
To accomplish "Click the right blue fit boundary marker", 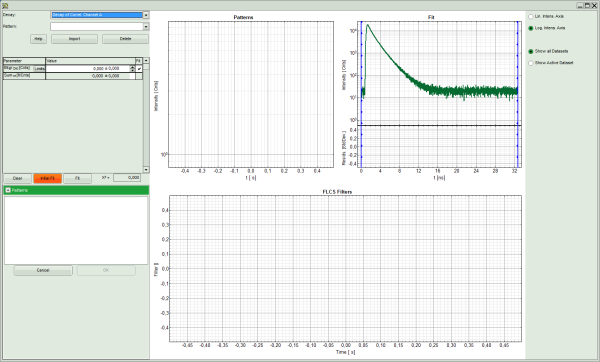I will coord(517,95).
